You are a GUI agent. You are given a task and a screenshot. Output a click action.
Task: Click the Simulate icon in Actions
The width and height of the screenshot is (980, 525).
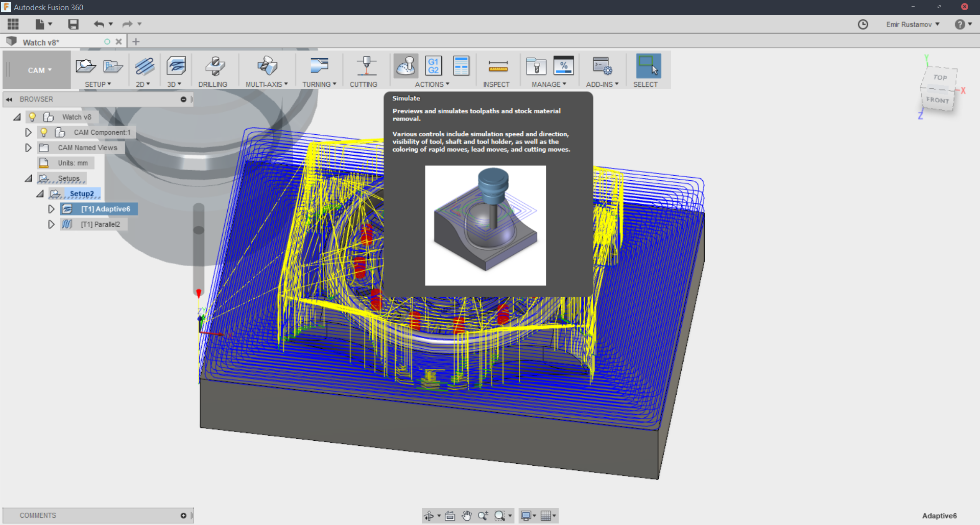406,66
